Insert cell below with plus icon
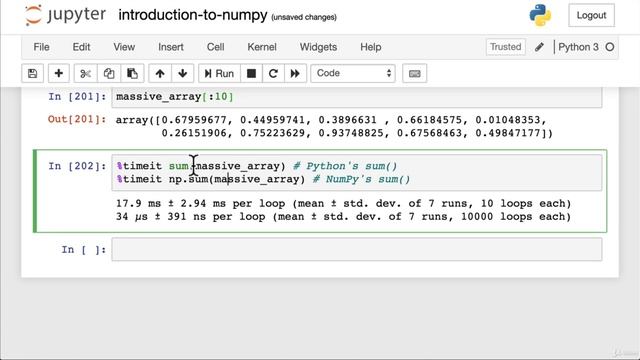Viewport: 640px width, 360px height. (59, 73)
